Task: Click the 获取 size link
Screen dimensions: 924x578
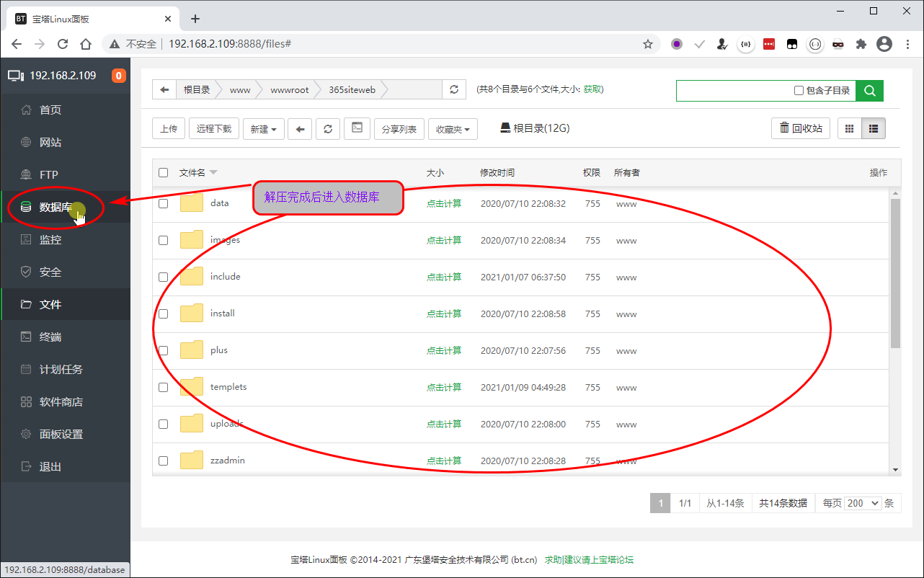Action: click(x=592, y=89)
